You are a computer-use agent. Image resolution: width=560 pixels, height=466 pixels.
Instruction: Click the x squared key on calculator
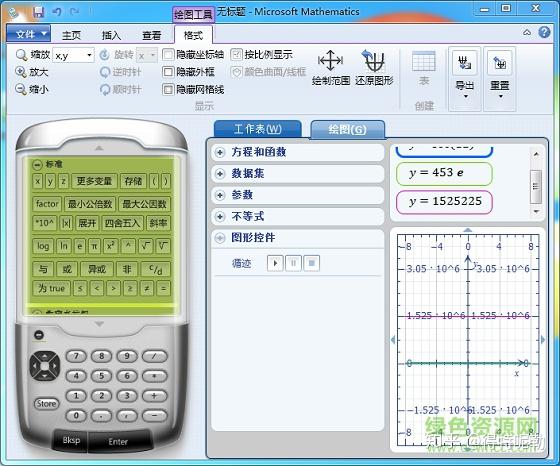pos(110,246)
